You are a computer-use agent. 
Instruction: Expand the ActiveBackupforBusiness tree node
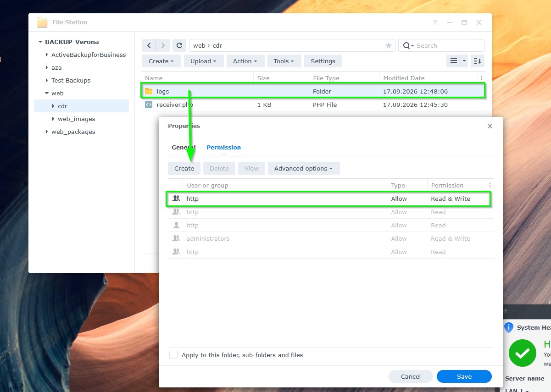click(47, 55)
